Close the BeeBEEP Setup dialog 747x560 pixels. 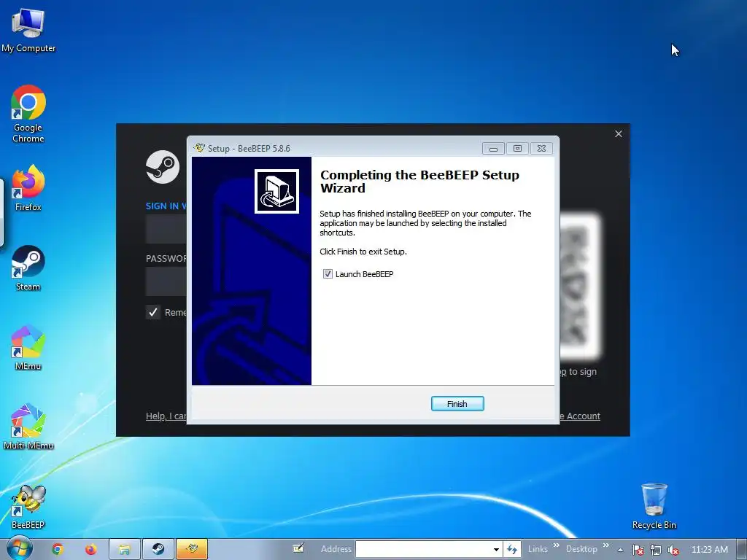click(542, 149)
